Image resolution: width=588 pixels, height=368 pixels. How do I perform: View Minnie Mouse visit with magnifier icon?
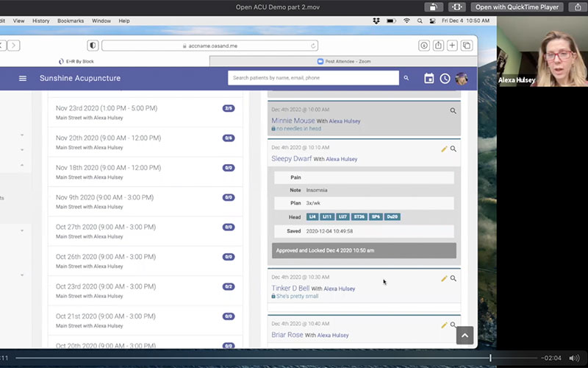[453, 111]
